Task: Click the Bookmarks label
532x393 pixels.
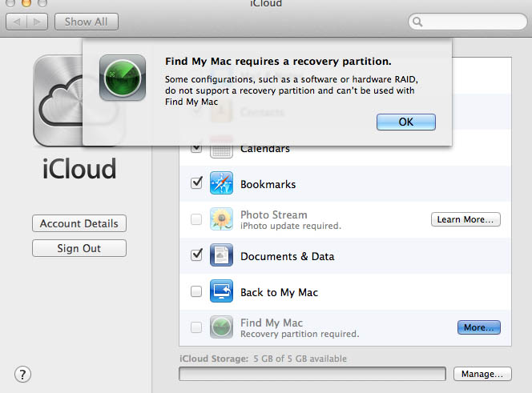Action: pyautogui.click(x=268, y=184)
